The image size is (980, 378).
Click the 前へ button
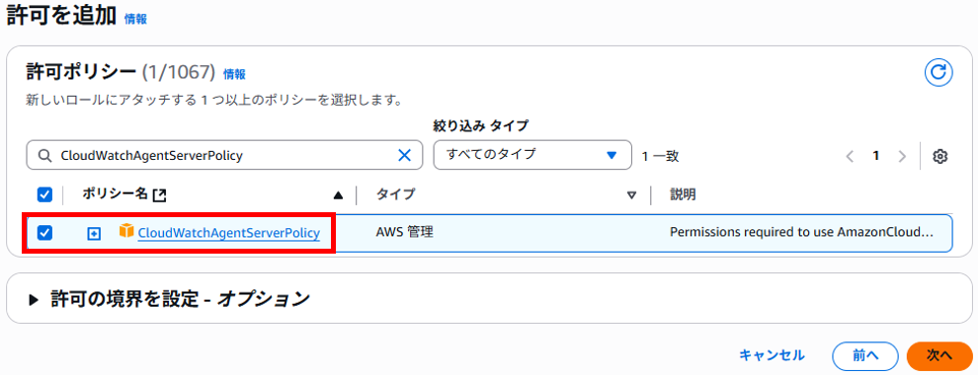pyautogui.click(x=865, y=356)
